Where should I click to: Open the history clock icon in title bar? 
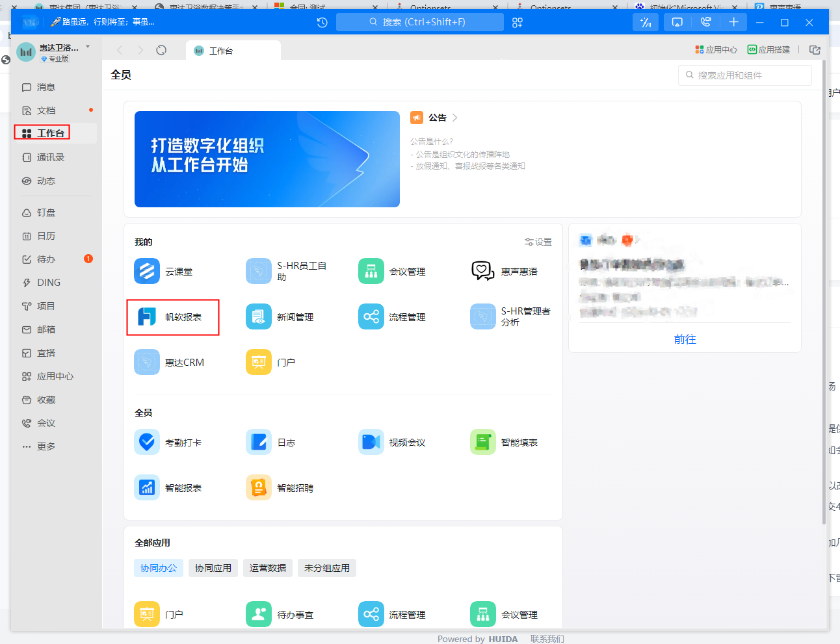click(322, 22)
